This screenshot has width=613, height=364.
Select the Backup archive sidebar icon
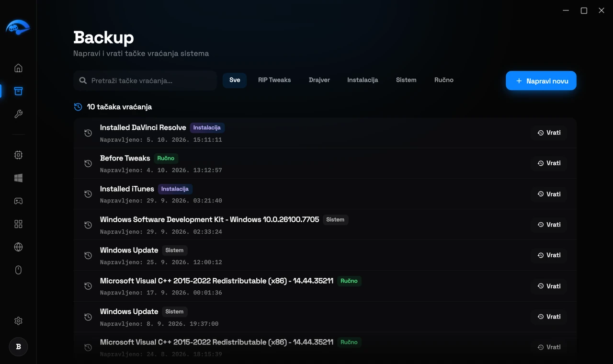(x=18, y=91)
